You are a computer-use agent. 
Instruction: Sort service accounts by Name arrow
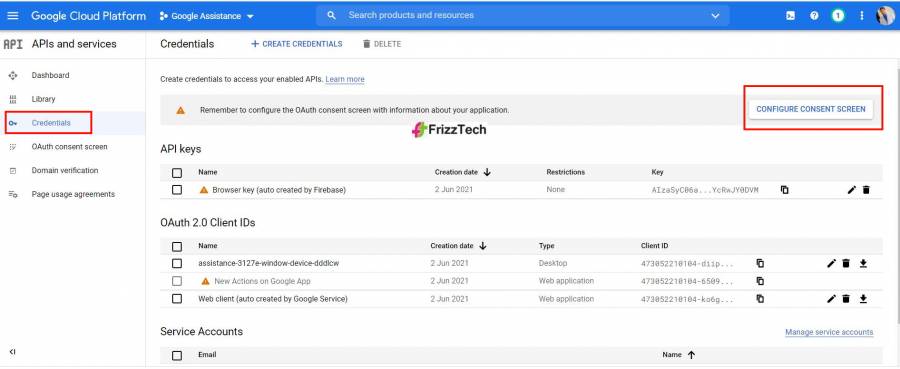click(691, 355)
